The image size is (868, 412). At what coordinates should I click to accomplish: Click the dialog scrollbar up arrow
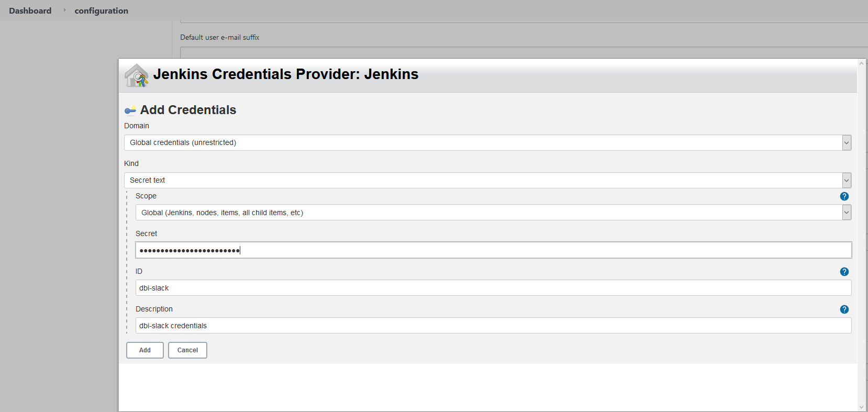point(861,63)
